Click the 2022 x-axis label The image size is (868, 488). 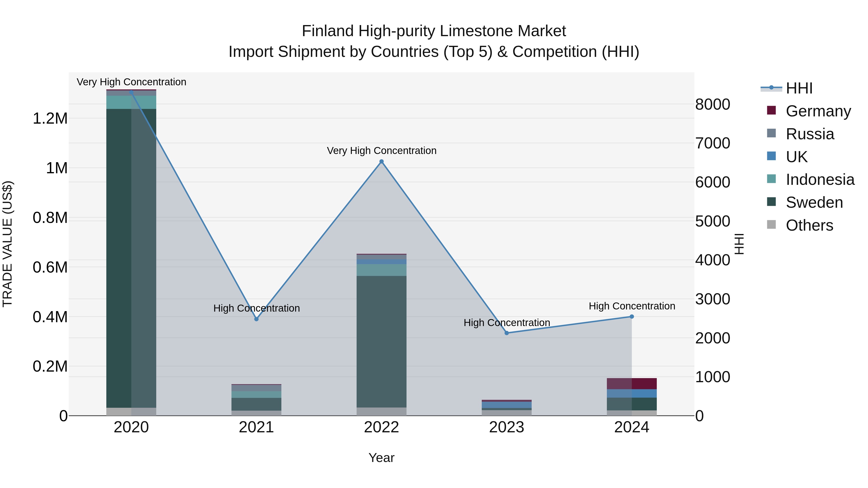pyautogui.click(x=381, y=427)
